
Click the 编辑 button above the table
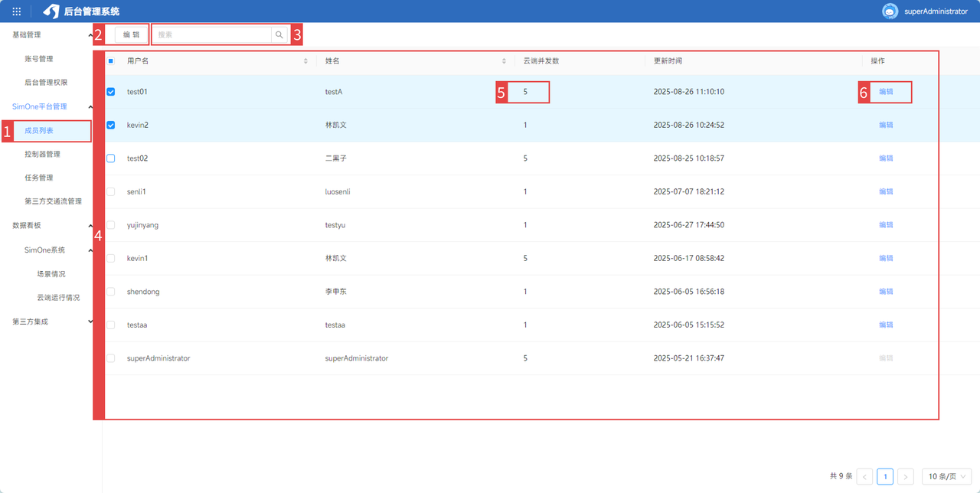click(132, 34)
